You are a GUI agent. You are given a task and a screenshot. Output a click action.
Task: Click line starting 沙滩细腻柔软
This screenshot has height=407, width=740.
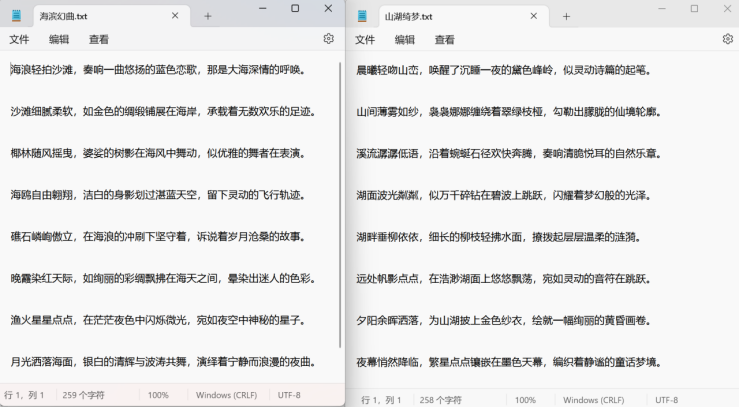point(165,111)
